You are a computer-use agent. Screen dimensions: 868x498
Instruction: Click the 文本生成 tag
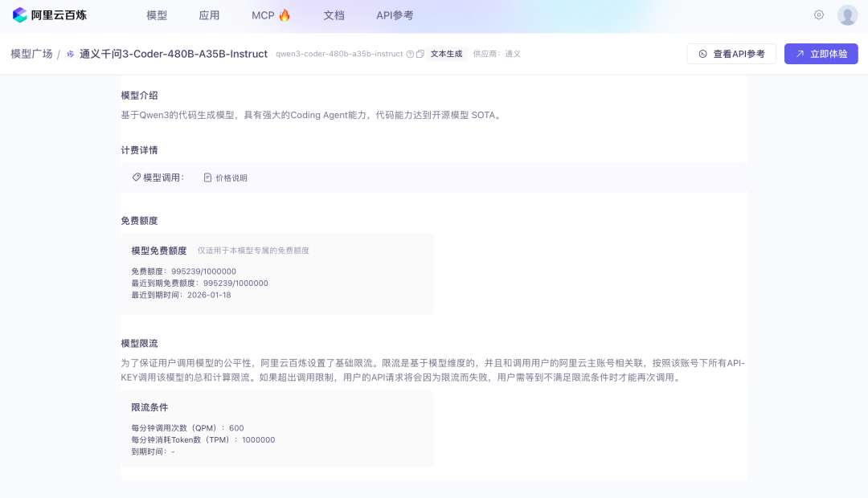(446, 54)
